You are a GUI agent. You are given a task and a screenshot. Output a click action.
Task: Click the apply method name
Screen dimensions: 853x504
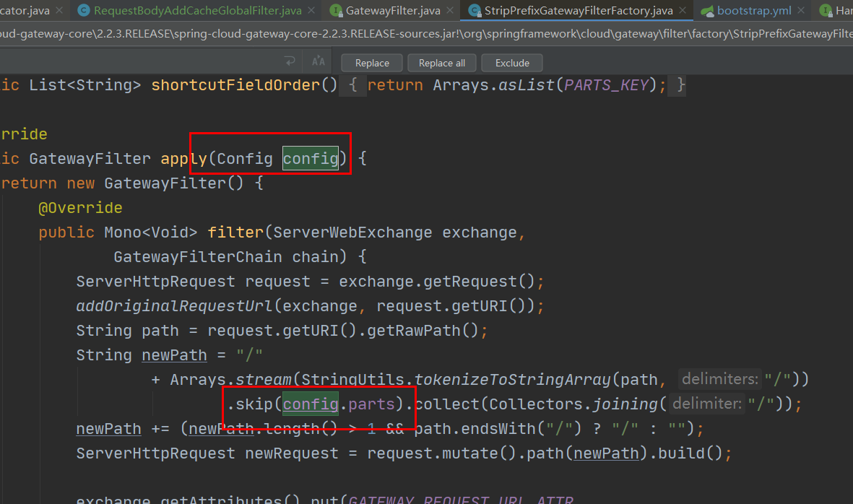pos(184,159)
